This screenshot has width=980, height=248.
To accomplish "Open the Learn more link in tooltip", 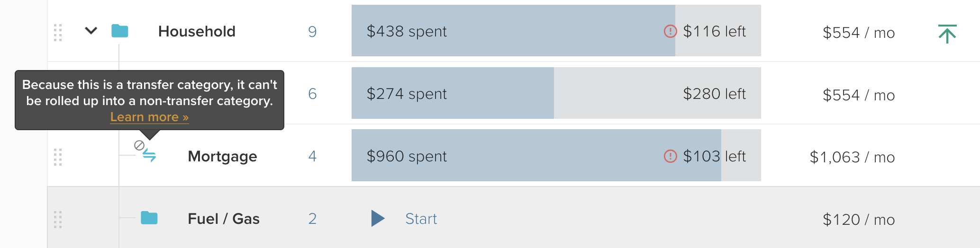I will pos(149,117).
